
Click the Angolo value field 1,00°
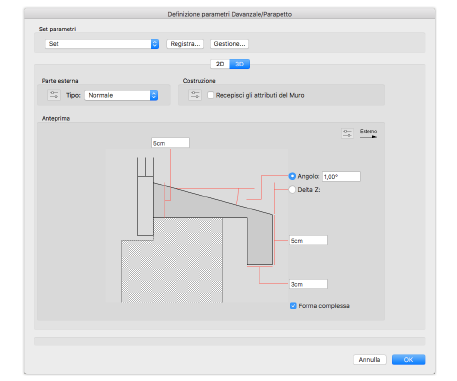(341, 176)
